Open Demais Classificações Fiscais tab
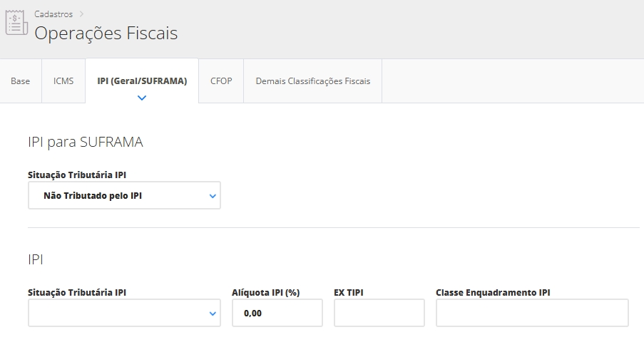The height and width of the screenshot is (347, 644). pyautogui.click(x=313, y=81)
